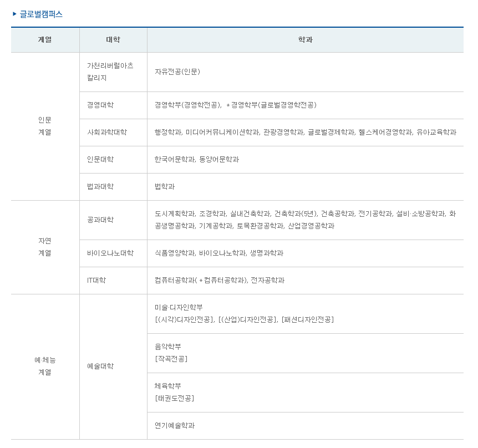Click the blue triangle beside 글로벌캠퍼스

14,14
